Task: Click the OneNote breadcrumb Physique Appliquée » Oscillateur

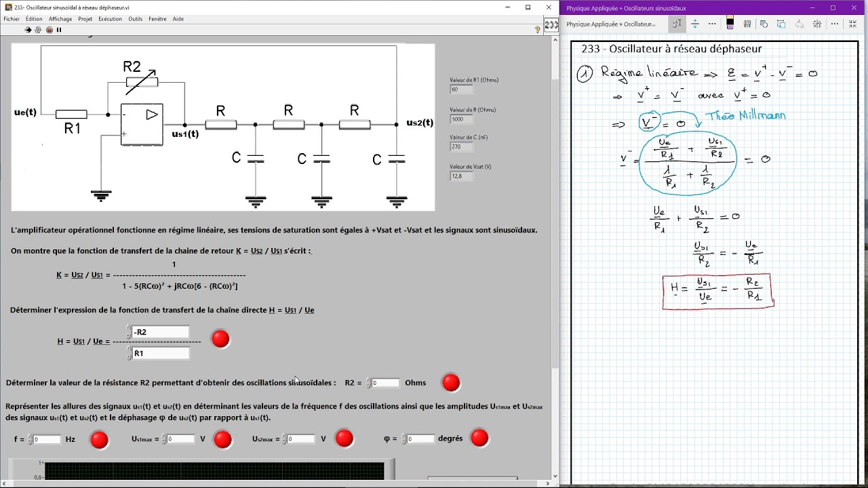Action: (611, 24)
